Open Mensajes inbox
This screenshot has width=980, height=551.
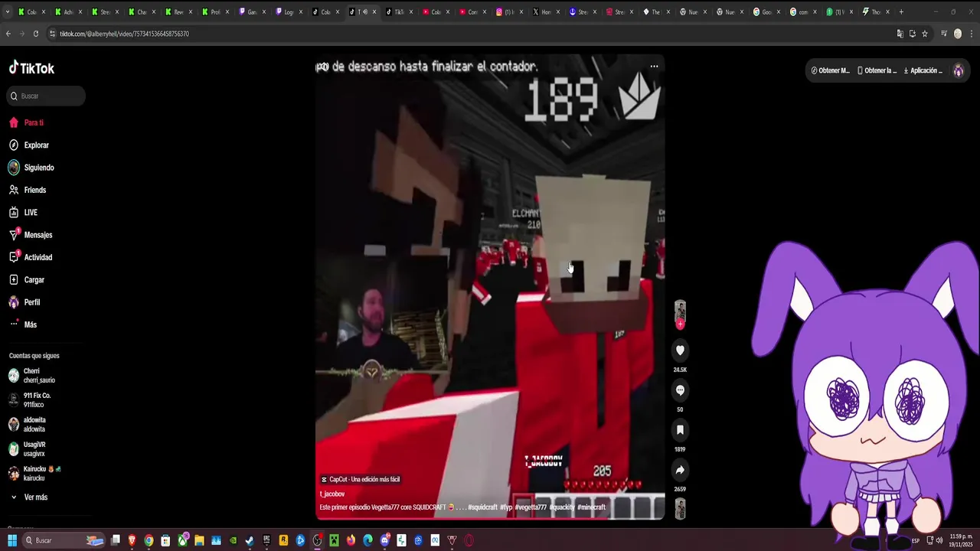click(x=31, y=235)
